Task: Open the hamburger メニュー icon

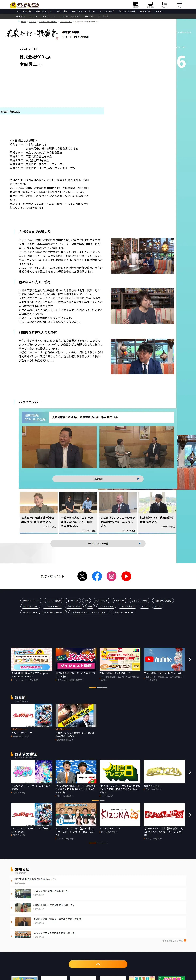Action: (179, 4)
